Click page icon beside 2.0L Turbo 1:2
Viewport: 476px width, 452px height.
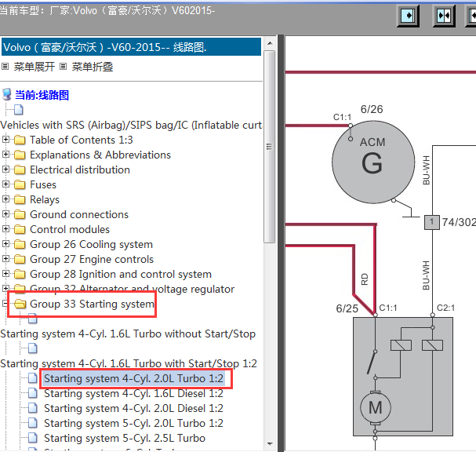pos(33,378)
